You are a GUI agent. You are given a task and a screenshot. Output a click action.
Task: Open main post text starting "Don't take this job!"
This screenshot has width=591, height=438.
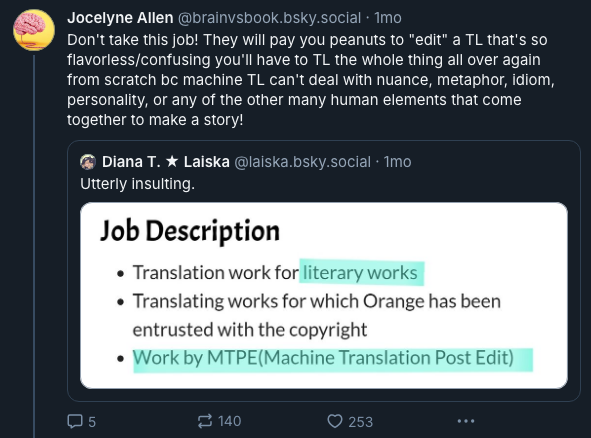[311, 80]
